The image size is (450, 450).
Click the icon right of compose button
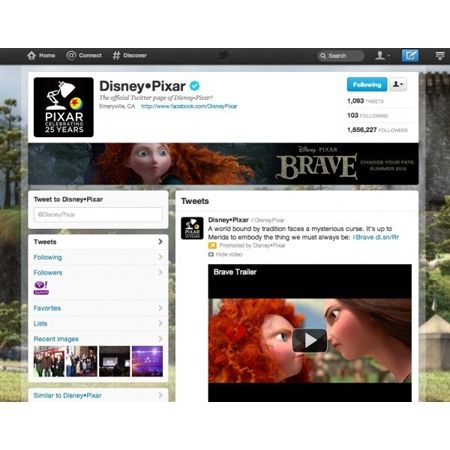(440, 56)
